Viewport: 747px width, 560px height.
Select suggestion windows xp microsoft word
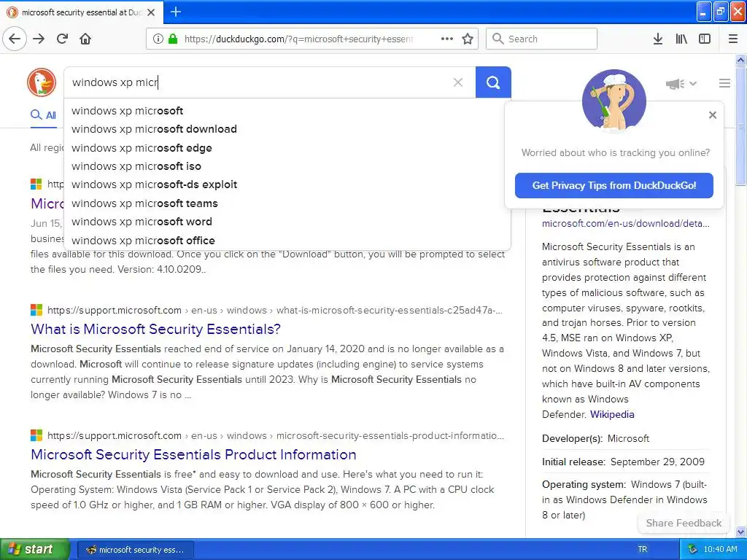point(287,222)
